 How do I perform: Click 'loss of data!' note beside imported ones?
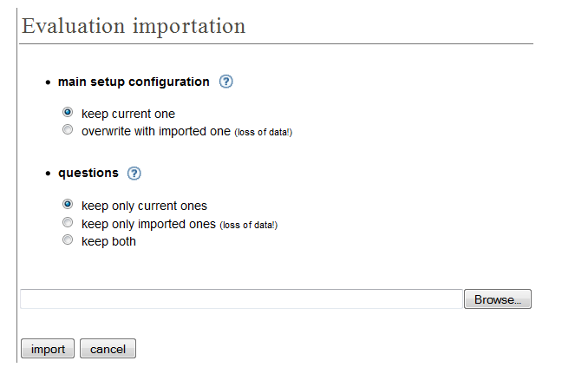point(249,225)
